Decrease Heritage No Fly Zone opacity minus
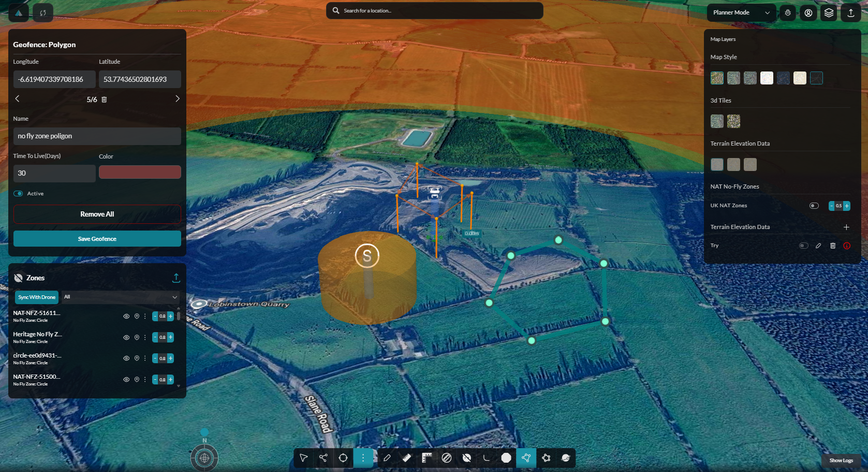 [155, 337]
